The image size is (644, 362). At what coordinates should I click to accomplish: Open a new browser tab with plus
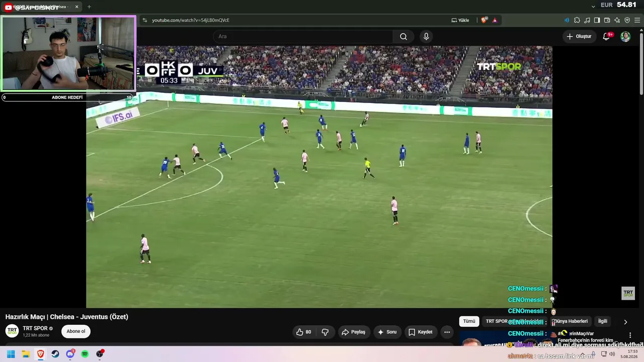(89, 7)
